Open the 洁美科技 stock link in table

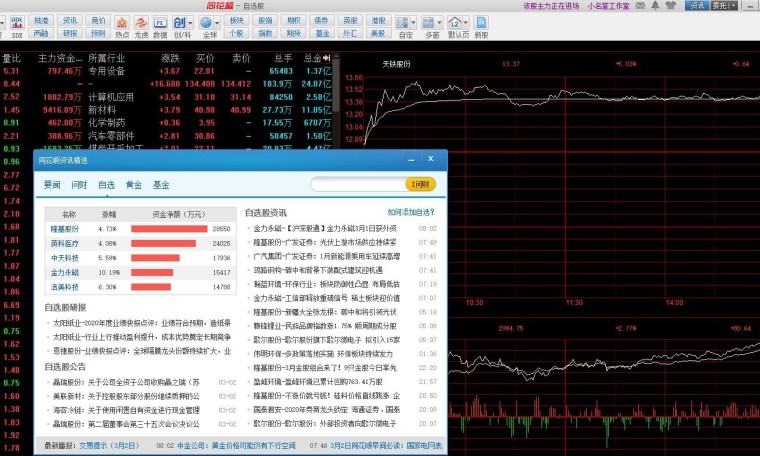64,287
